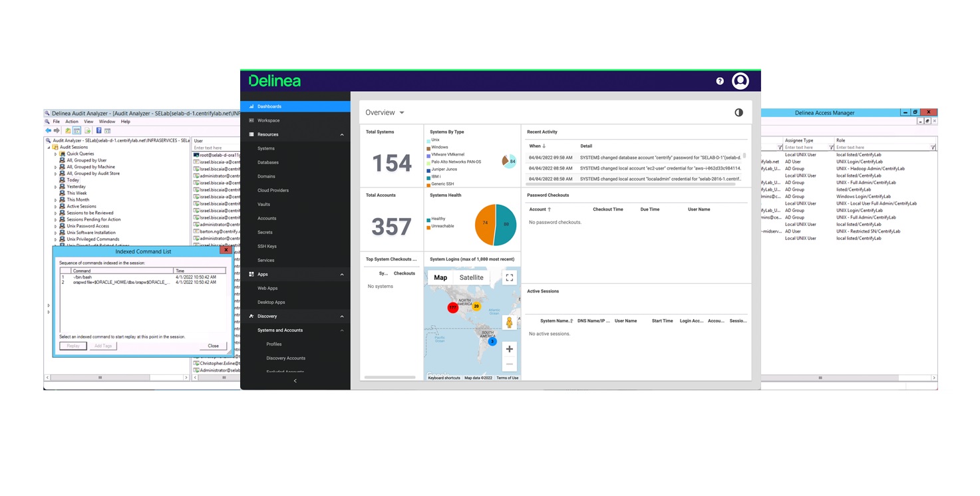Toggle the dashboard contrast theme icon

(738, 112)
